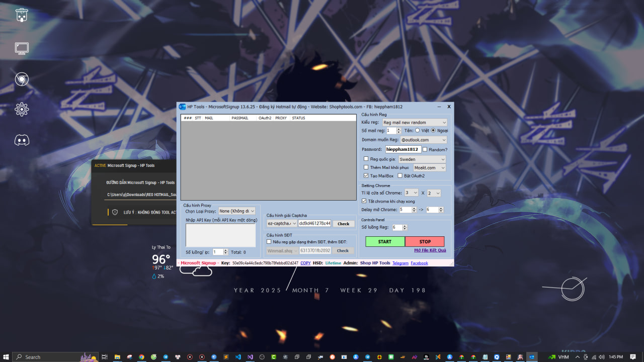Open the Discord desktop shortcut
This screenshot has height=362, width=644.
point(22,140)
